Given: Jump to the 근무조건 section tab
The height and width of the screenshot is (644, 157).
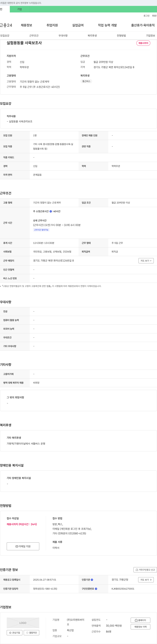Looking at the screenshot, I should (x=34, y=36).
